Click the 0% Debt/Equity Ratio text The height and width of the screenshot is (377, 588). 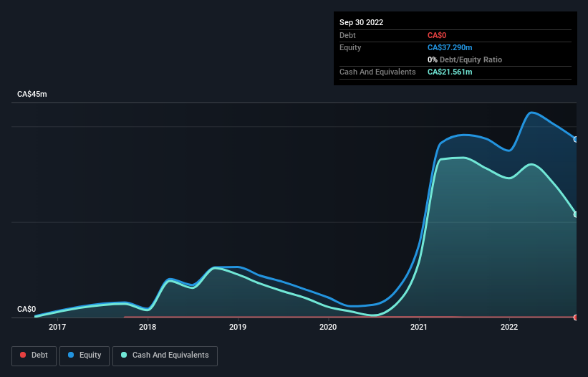coord(465,59)
